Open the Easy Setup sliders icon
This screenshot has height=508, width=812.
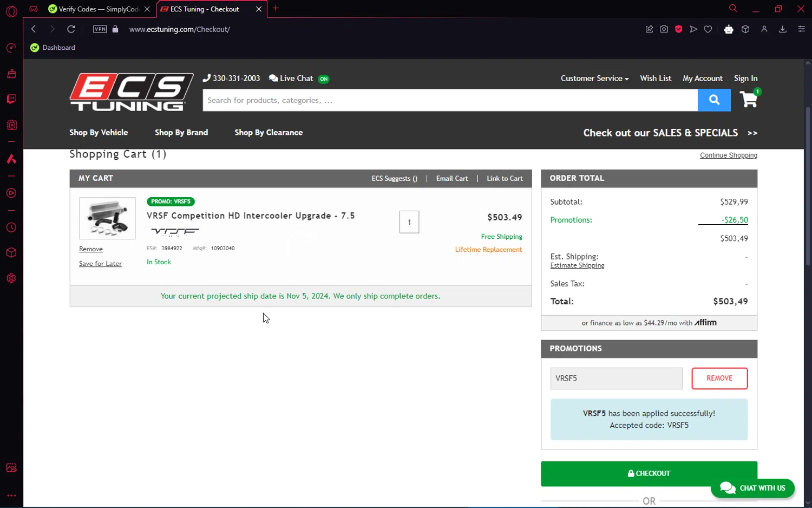pos(801,29)
